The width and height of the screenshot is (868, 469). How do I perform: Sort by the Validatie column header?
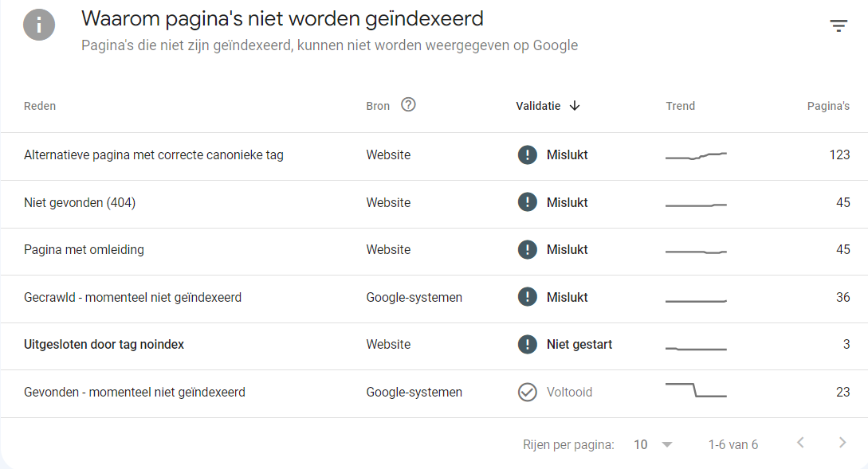click(538, 106)
